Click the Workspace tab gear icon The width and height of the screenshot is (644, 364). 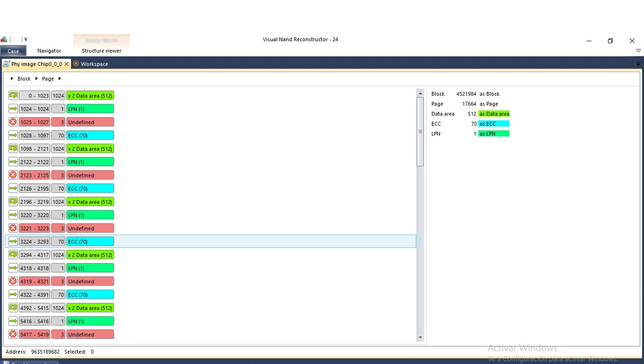tap(76, 64)
